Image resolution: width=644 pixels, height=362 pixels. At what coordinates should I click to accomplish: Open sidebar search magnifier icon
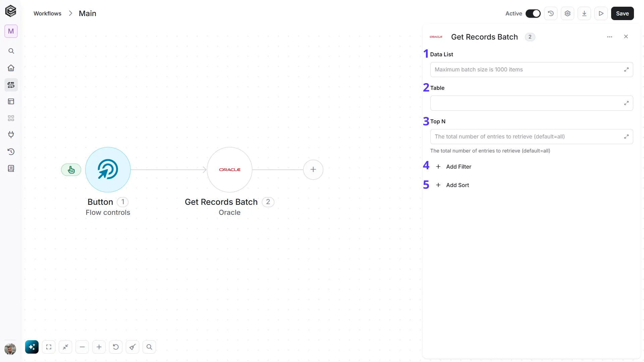click(11, 51)
